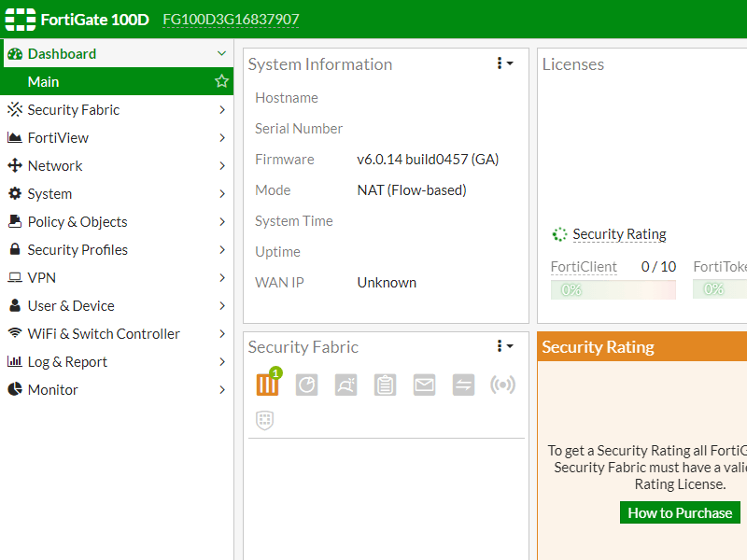Screen dimensions: 747x560
Task: Open the Monitor menu
Action: tap(117, 389)
